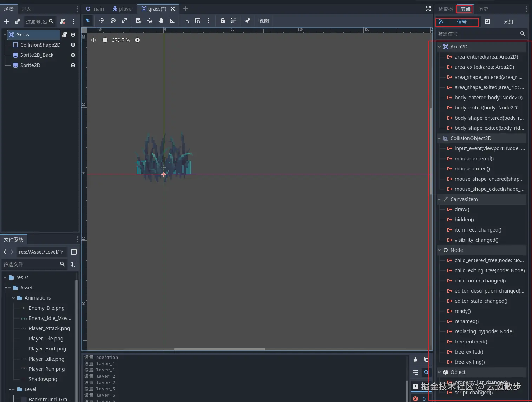Open the 检查器 inspector tab
The height and width of the screenshot is (402, 532).
click(x=445, y=9)
